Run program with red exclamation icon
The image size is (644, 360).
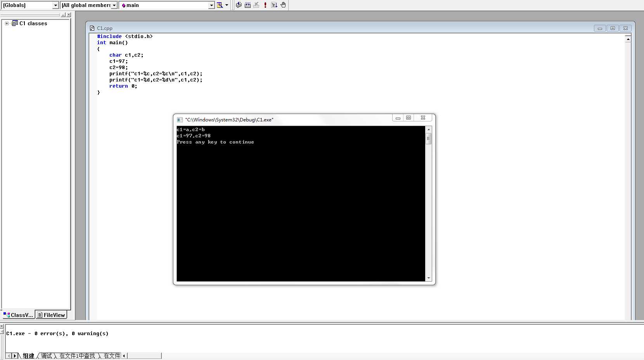pos(265,5)
